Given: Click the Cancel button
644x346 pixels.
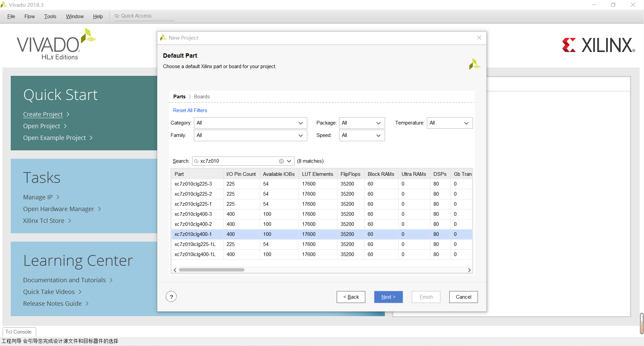Looking at the screenshot, I should [x=463, y=297].
